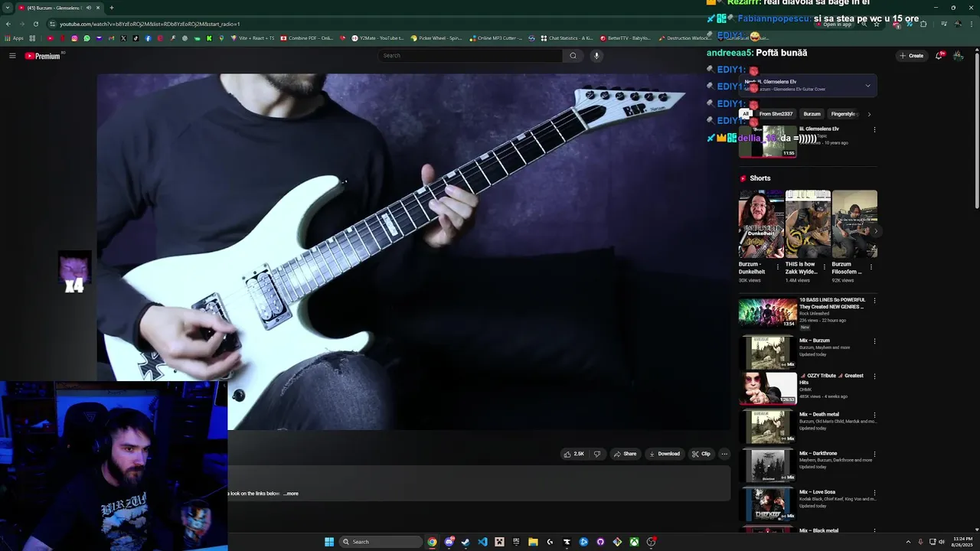Open options for Zakk Wylde short
Viewport: 980px width, 551px height.
pos(825,267)
